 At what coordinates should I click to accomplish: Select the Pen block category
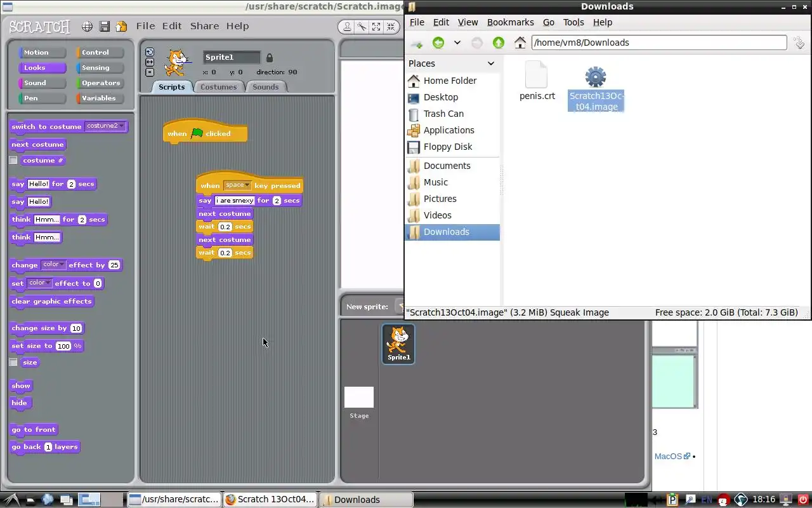pos(43,98)
